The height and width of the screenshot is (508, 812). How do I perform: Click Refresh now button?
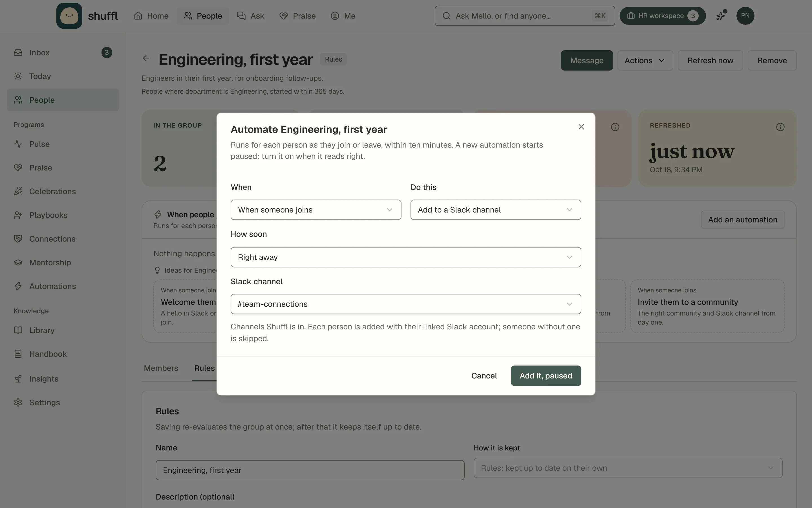click(710, 60)
